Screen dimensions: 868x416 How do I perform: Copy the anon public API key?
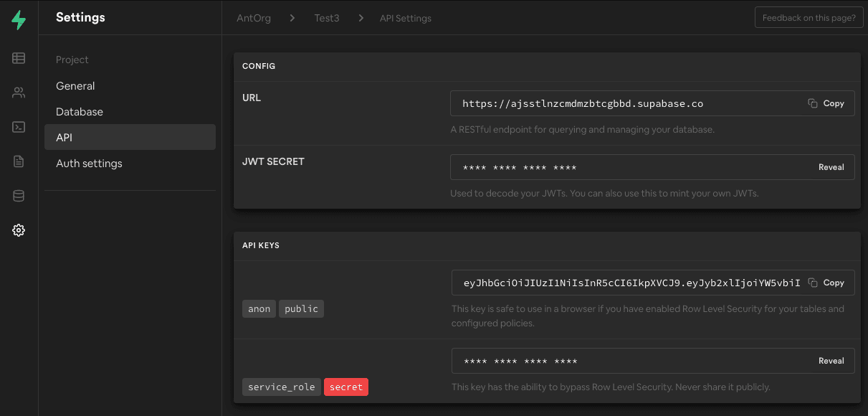point(826,283)
